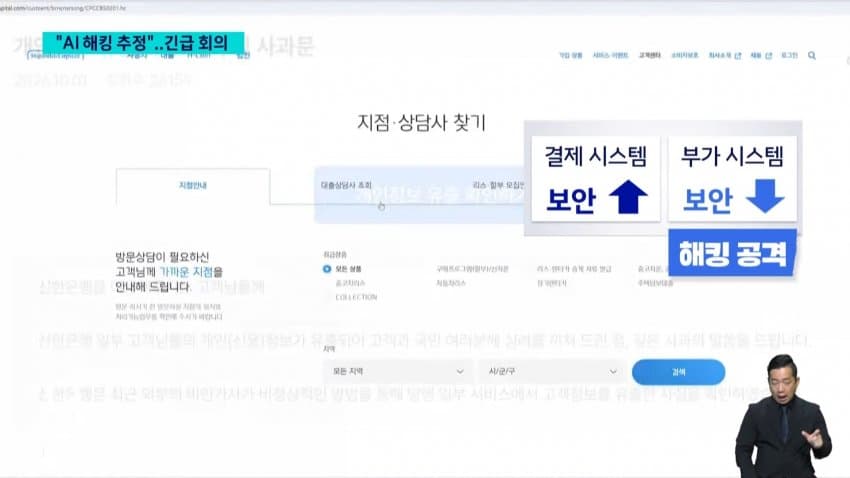Switch to the 대출상담사 조회 tab
Viewport: 850px width, 478px height.
(346, 185)
